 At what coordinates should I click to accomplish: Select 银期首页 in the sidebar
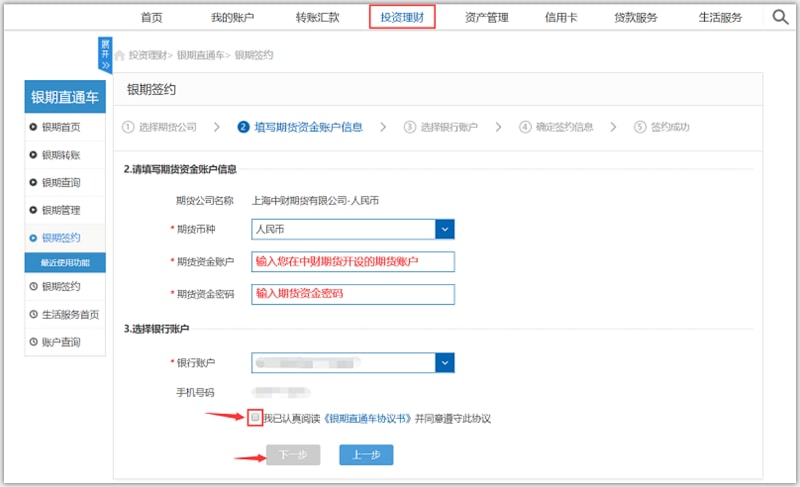[61, 127]
